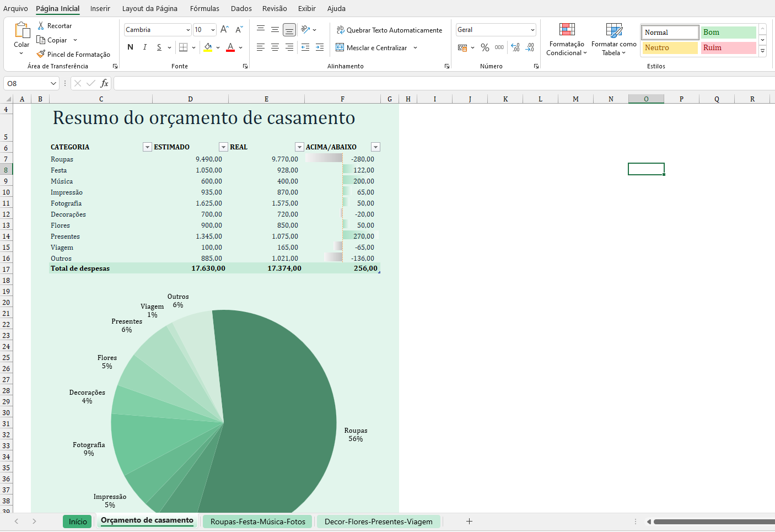Click the Pincel de Formatação brush icon
The image size is (775, 532).
(x=41, y=55)
